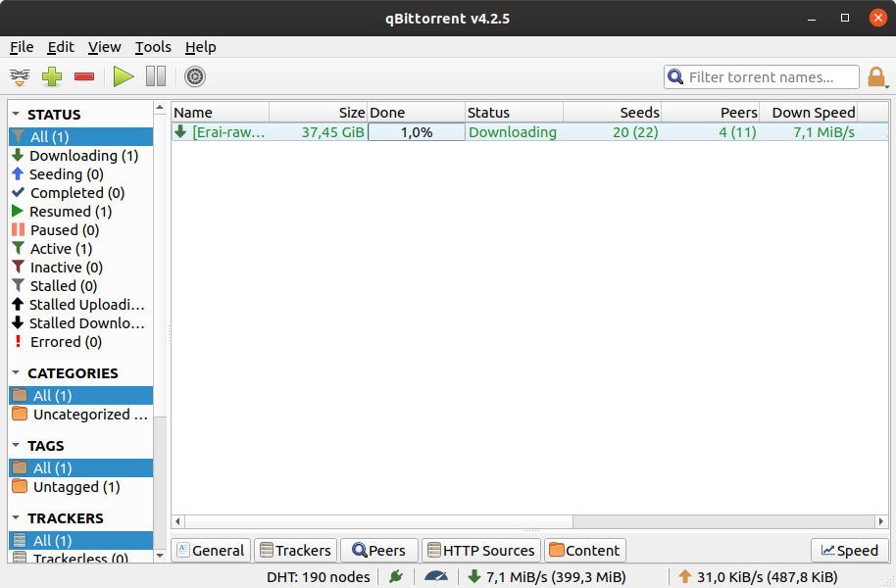Sort by Size column header
This screenshot has width=896, height=588.
(319, 113)
